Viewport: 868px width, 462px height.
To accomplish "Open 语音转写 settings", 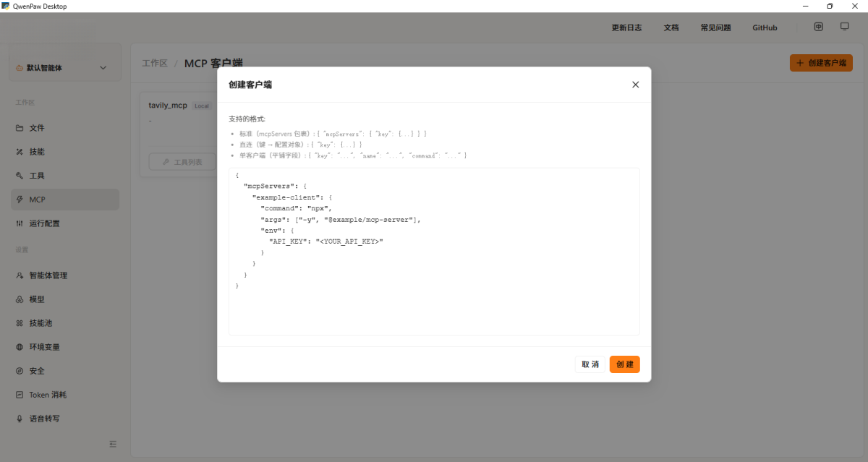I will (65, 419).
